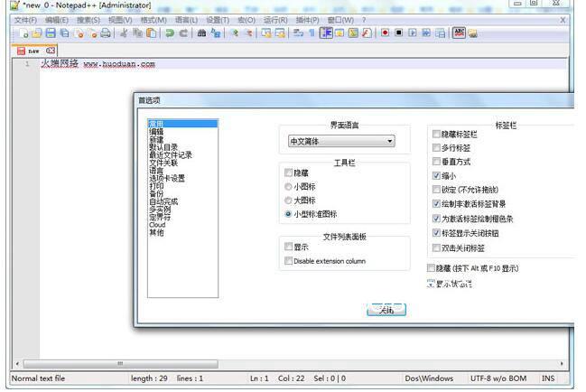Enable the 隐藏标签栏 checkbox

pyautogui.click(x=437, y=134)
